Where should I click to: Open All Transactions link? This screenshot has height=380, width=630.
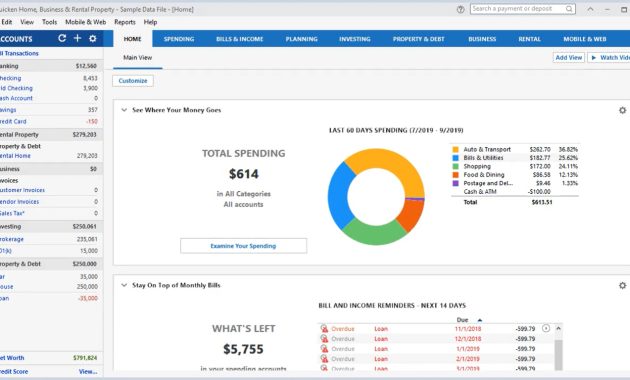[x=19, y=53]
